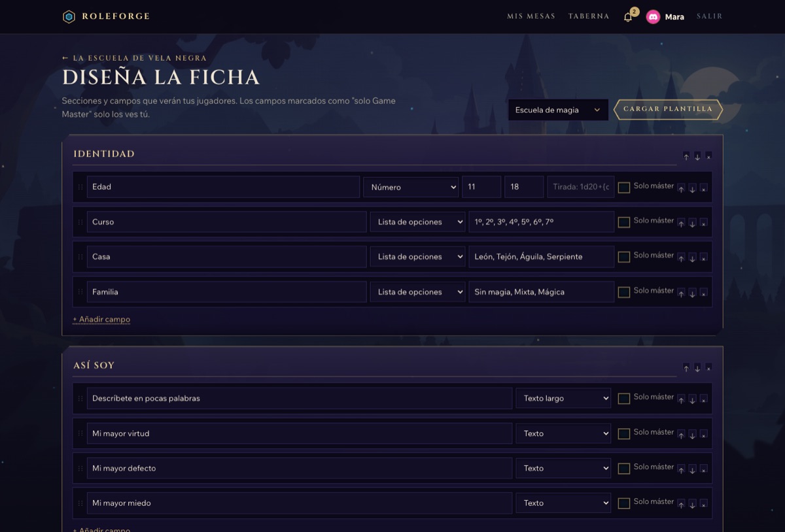
Task: Go back to La Escuela de Vela Negra
Action: click(x=134, y=58)
